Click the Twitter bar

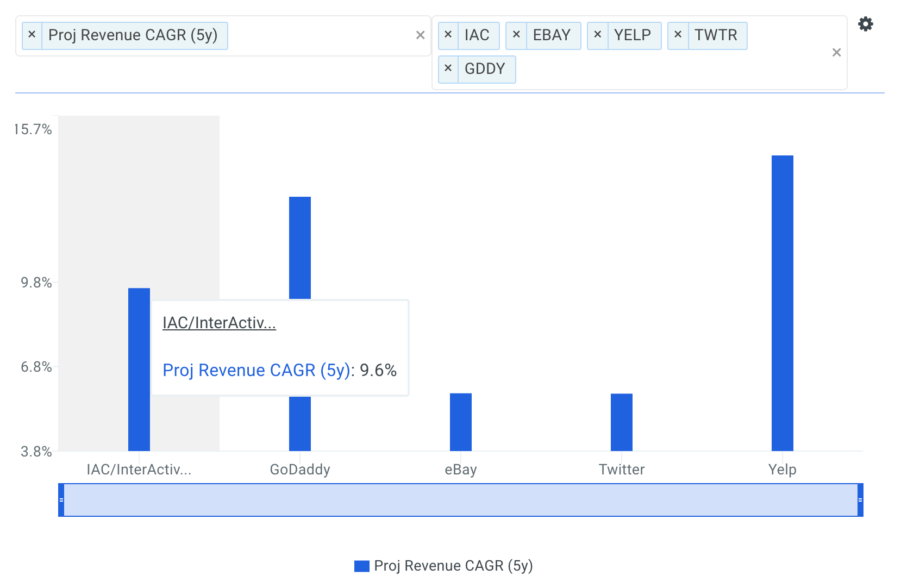click(622, 422)
